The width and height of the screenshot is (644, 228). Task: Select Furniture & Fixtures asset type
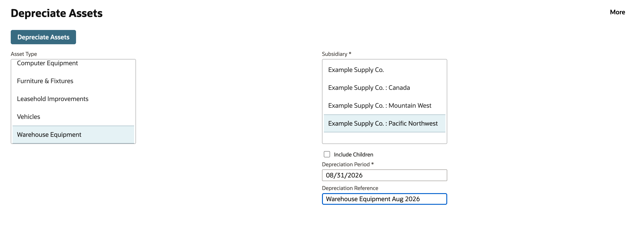tap(73, 81)
